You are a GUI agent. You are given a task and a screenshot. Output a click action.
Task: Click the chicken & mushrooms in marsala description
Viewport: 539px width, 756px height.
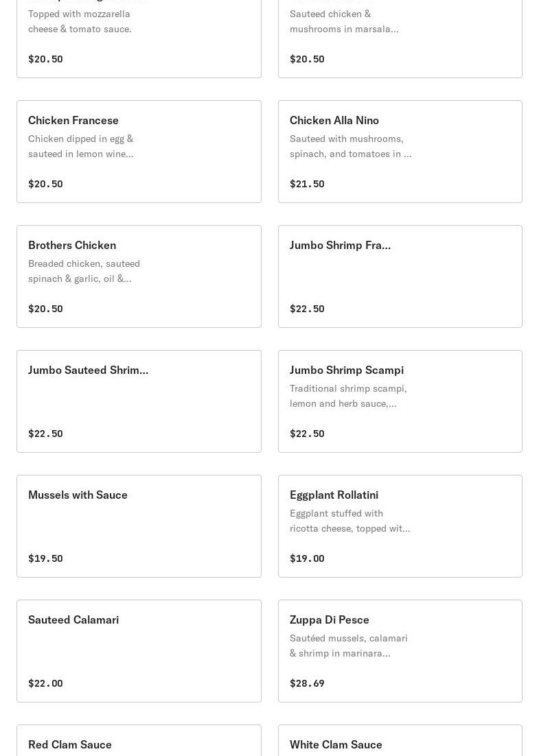343,21
